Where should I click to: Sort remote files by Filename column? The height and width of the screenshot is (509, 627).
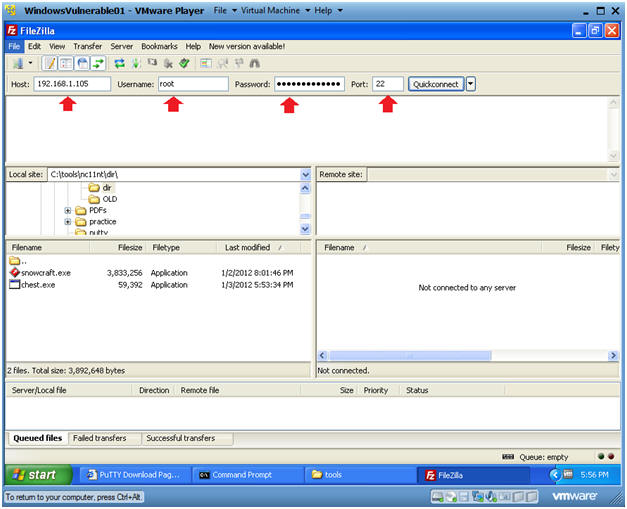pos(429,248)
